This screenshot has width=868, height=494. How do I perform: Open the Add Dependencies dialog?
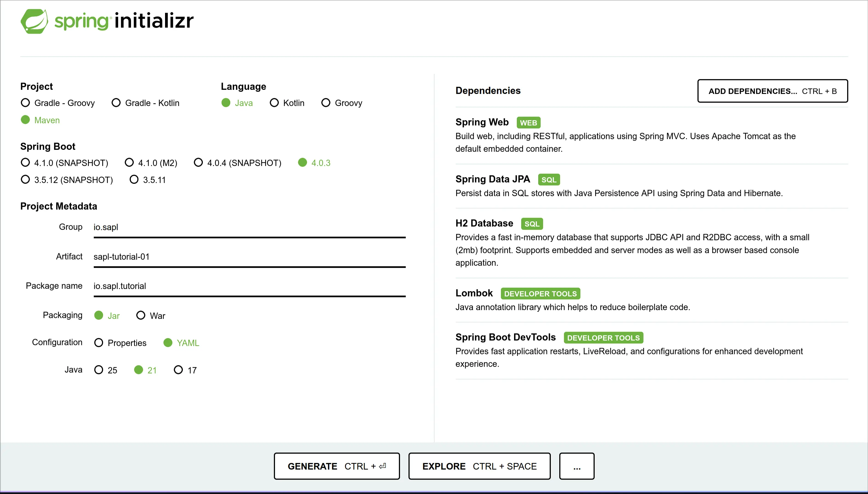pos(772,91)
